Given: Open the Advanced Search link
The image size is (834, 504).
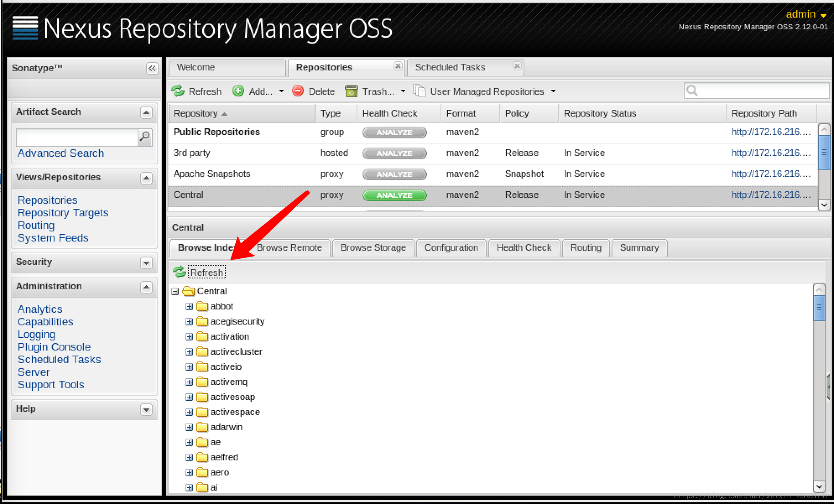Looking at the screenshot, I should [x=61, y=153].
